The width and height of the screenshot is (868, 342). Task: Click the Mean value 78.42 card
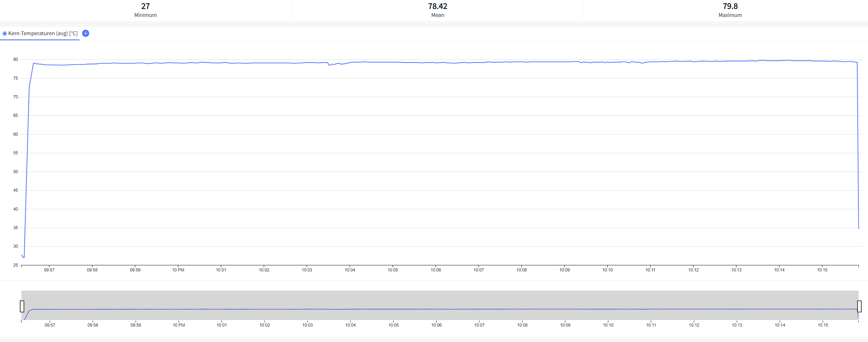tap(437, 10)
